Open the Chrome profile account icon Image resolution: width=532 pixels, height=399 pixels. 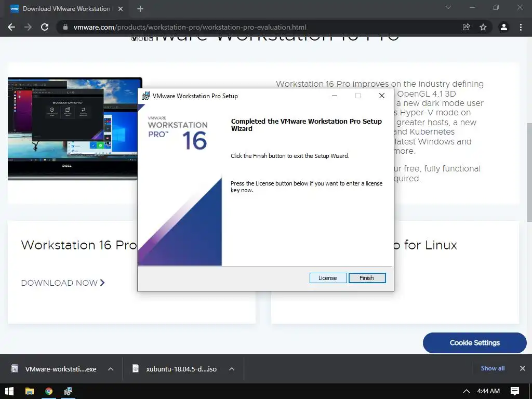tap(504, 27)
